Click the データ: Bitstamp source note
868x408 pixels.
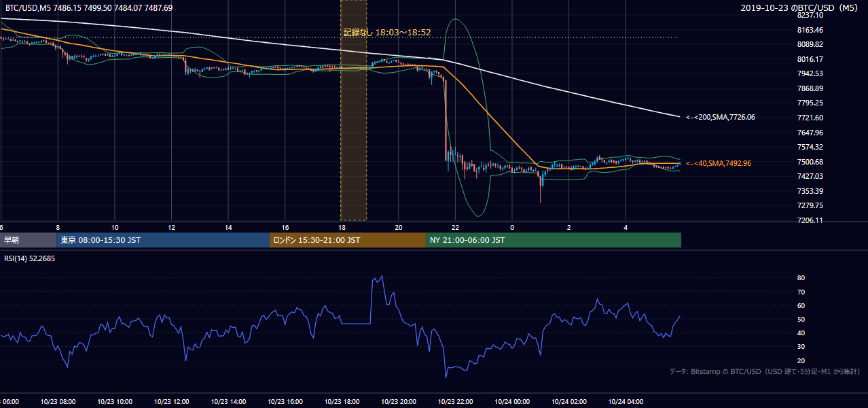tap(765, 371)
